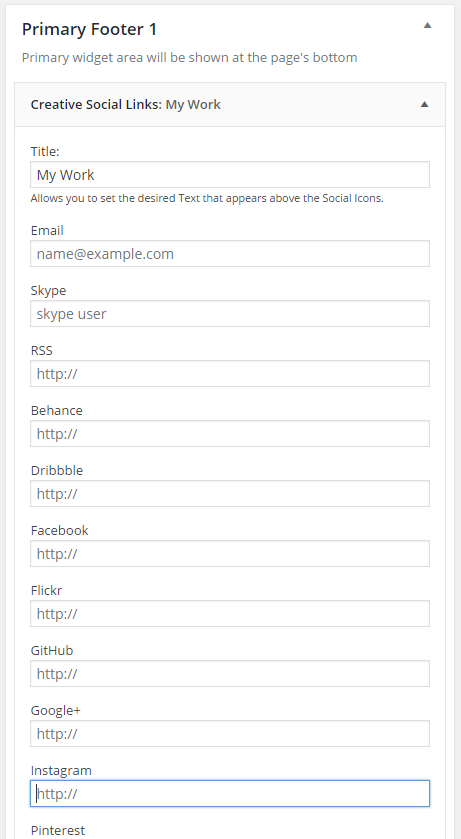Click the Dribbble URL input

click(x=230, y=493)
